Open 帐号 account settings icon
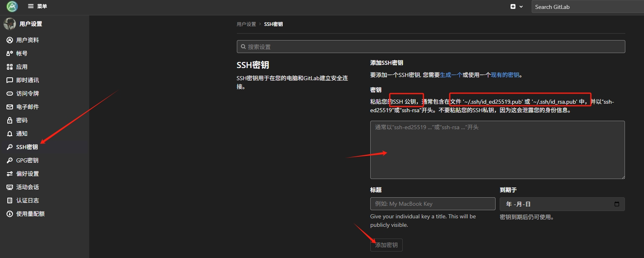 click(x=10, y=53)
